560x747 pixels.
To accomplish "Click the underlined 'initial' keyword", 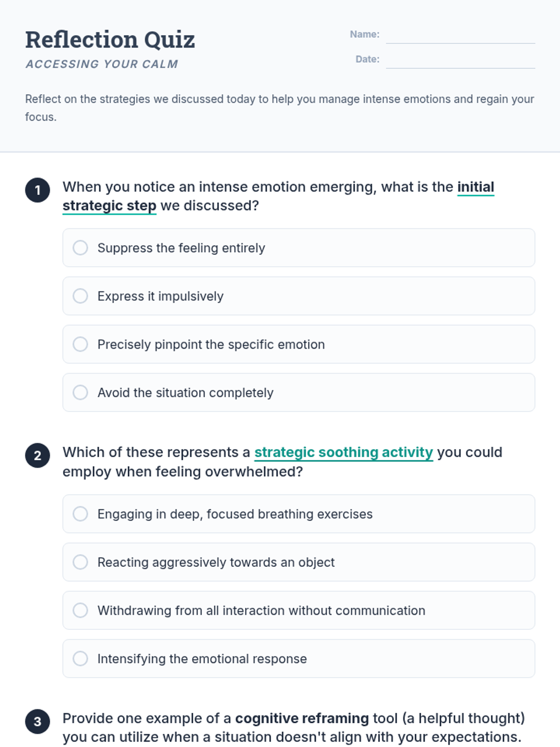I will click(476, 187).
